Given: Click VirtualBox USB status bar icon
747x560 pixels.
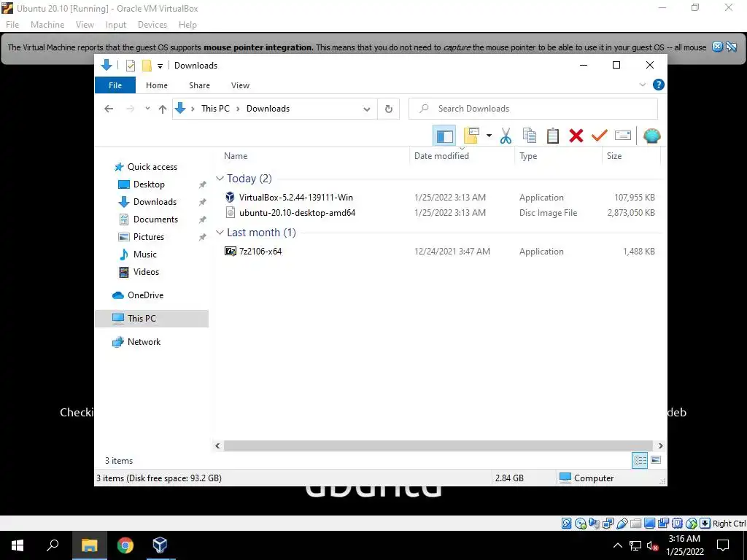Looking at the screenshot, I should [622, 524].
